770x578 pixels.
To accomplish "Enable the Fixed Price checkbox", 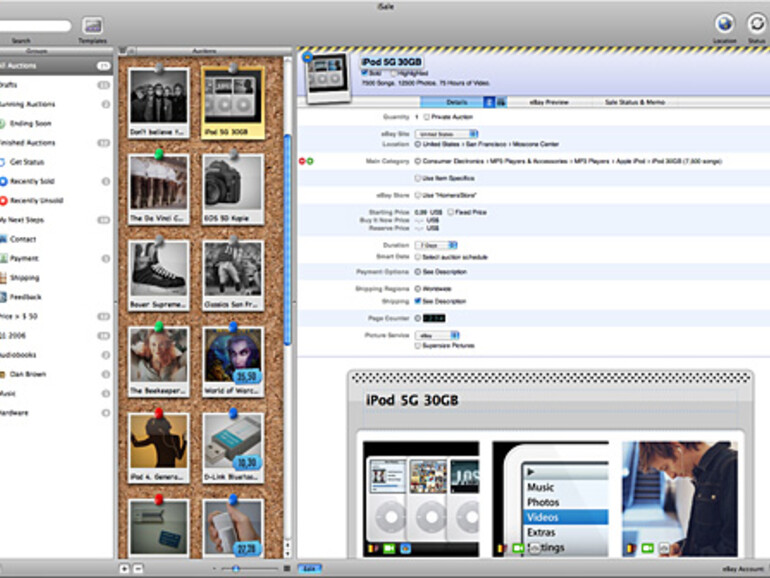I will (x=450, y=212).
